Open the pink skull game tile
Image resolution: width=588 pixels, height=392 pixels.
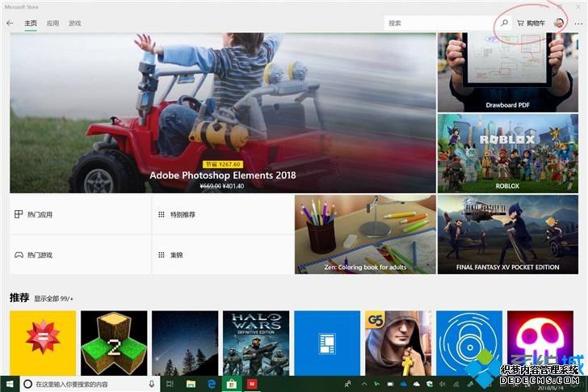540,343
